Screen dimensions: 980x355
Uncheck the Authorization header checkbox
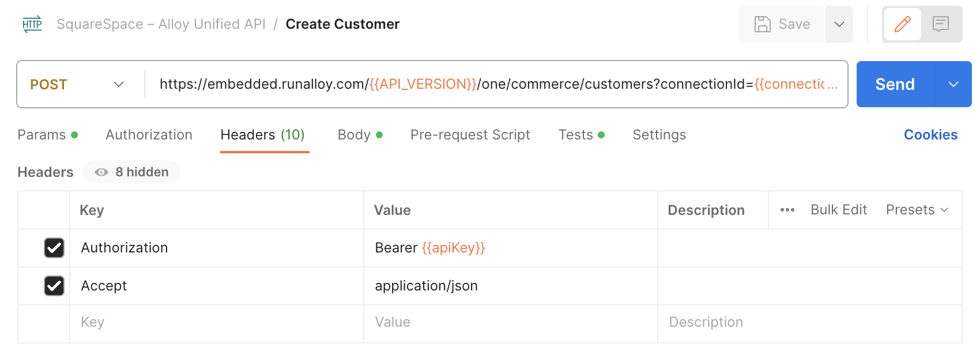(54, 248)
